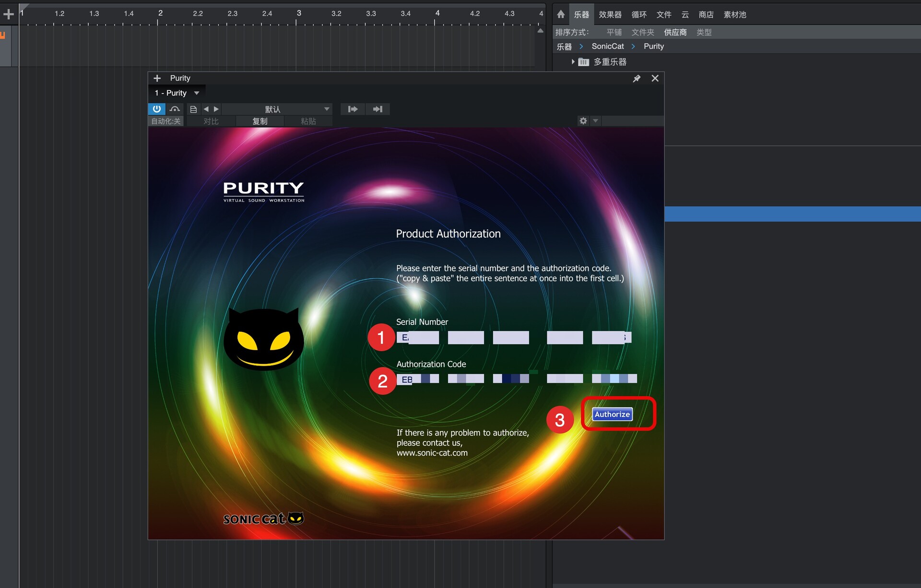The image size is (921, 588).
Task: Switch to the 乐器 instruments tab
Action: pyautogui.click(x=582, y=14)
